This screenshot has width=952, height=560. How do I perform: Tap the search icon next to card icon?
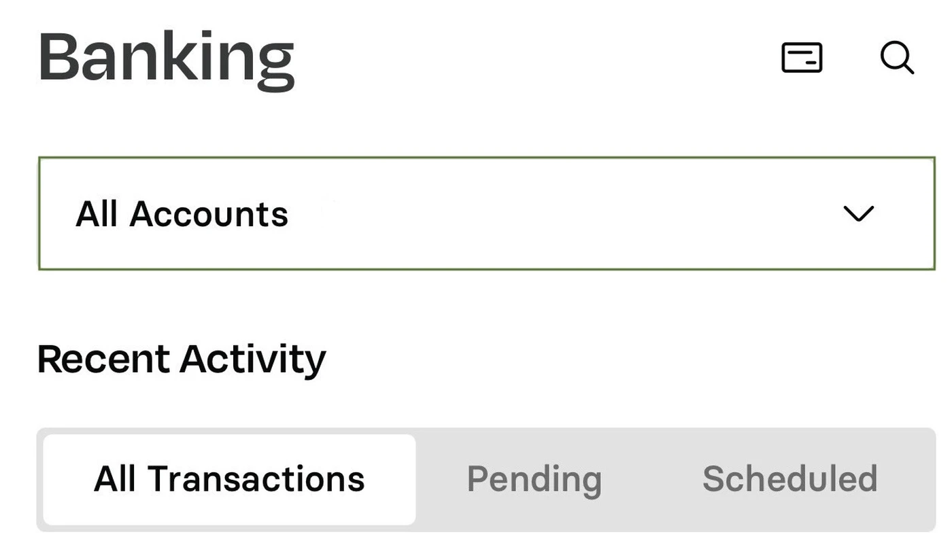coord(897,57)
